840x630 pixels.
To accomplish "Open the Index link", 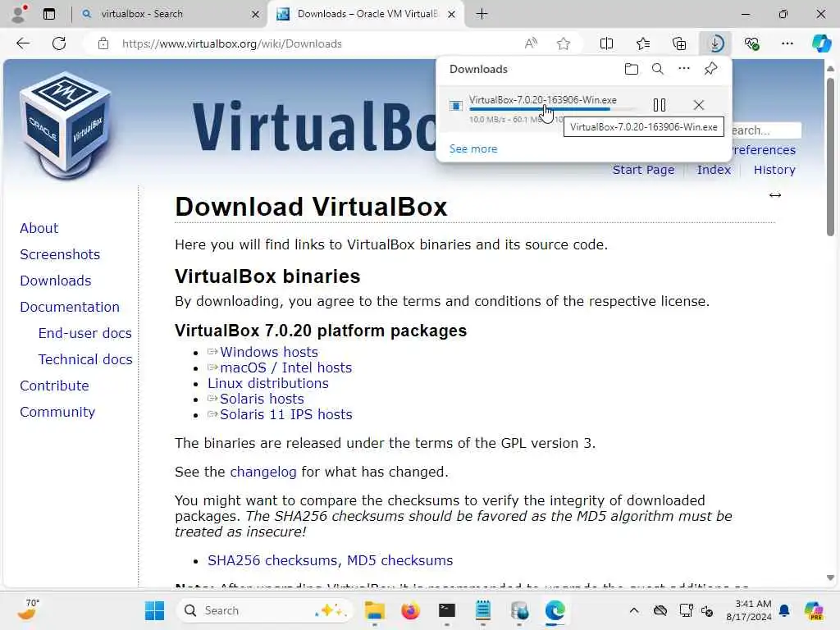I will (714, 170).
